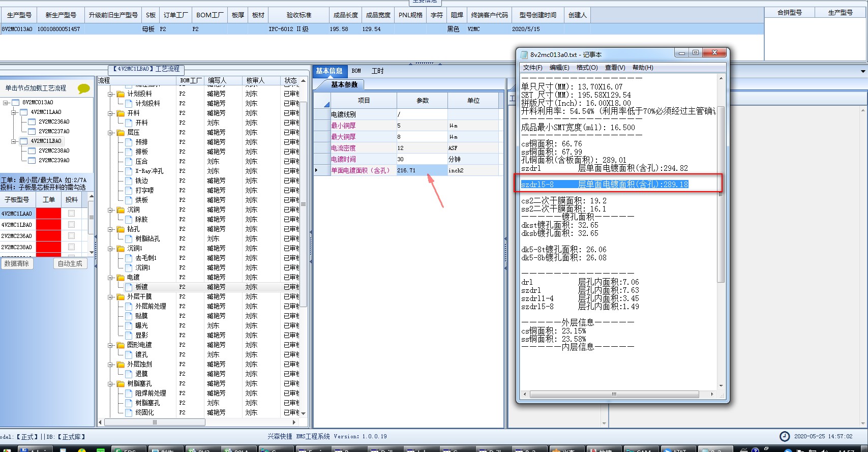Check the 投料 box for 2V2MC236A0
The image size is (868, 452).
pyautogui.click(x=72, y=236)
